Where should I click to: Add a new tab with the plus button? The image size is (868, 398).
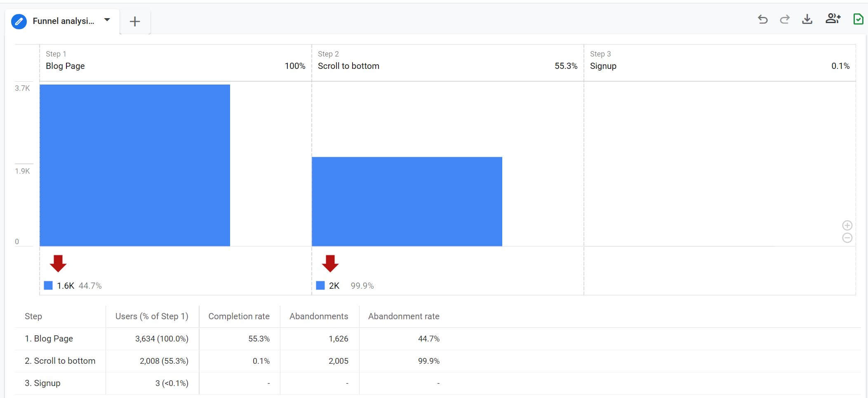click(135, 21)
